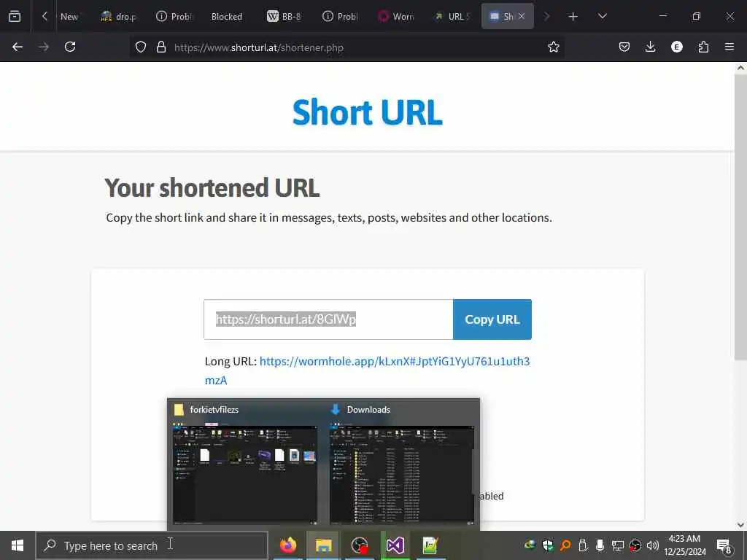Open the clock showing 4:23 AM
This screenshot has height=560, width=747.
685,545
